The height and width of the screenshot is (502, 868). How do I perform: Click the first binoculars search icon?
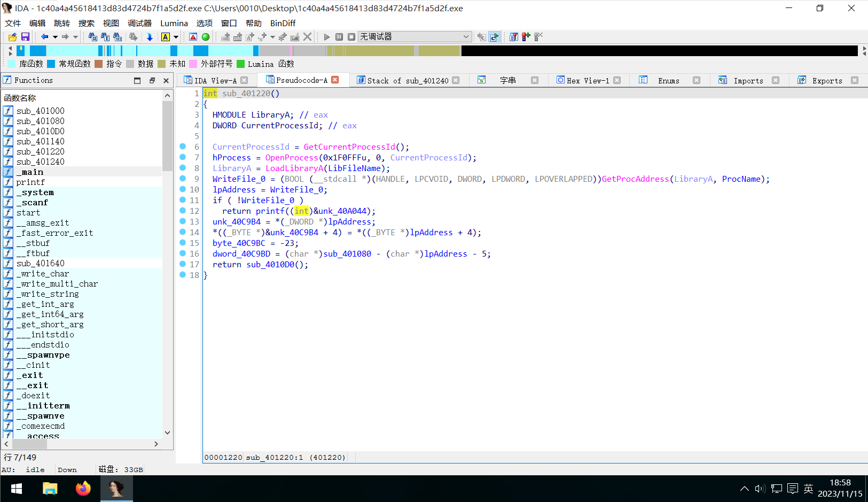[x=93, y=37]
